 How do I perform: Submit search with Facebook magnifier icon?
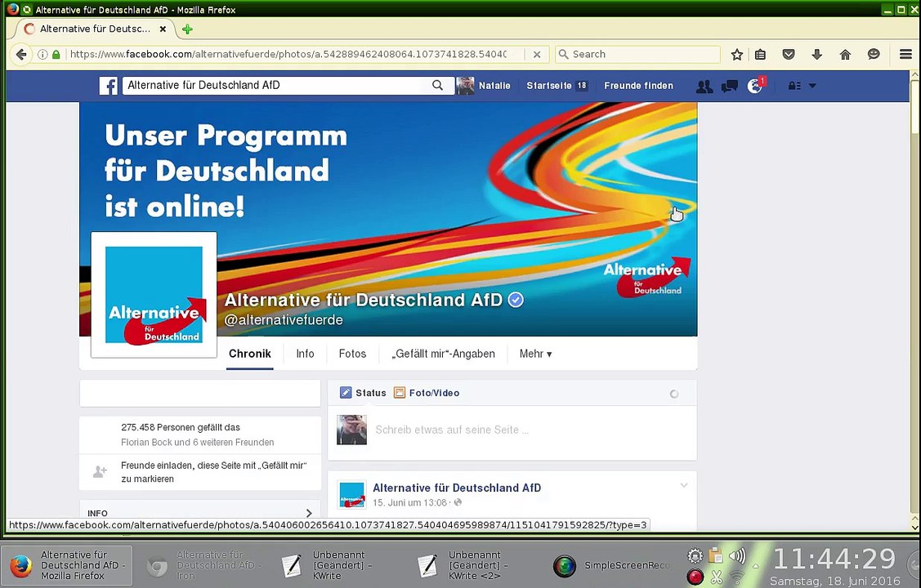437,85
